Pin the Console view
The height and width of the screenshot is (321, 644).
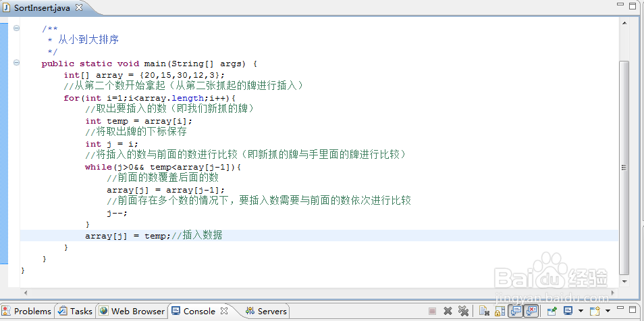click(x=552, y=311)
